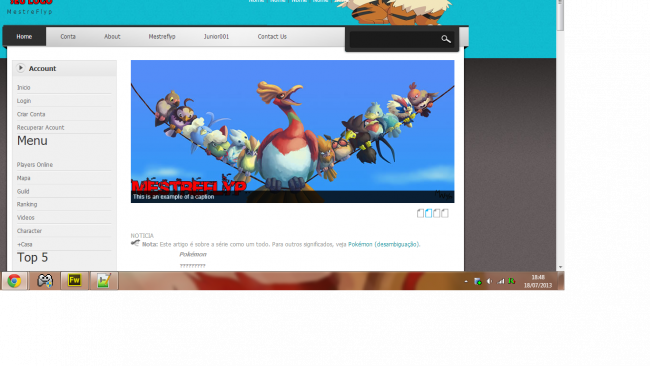Click the volume speaker tray icon

[489, 281]
